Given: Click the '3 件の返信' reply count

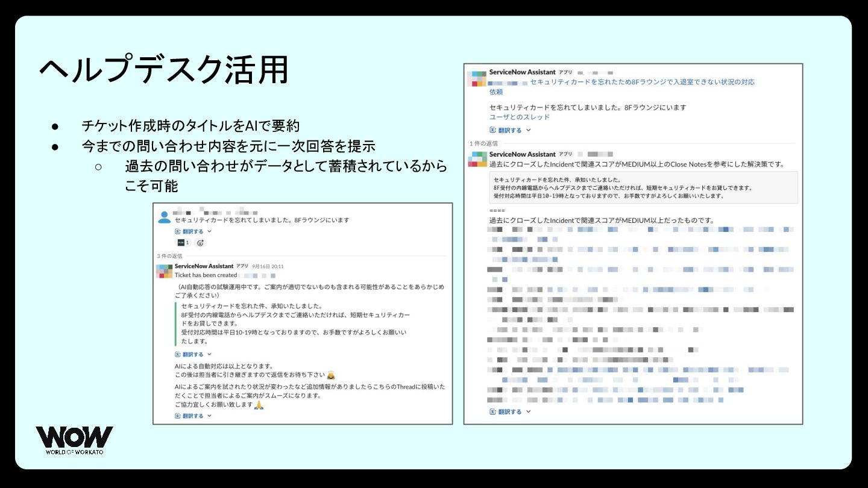Looking at the screenshot, I should (x=169, y=256).
